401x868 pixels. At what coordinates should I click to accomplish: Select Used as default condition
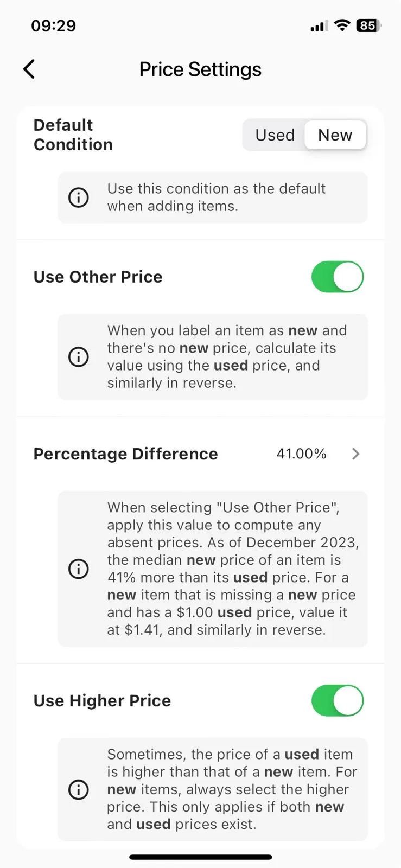point(275,135)
